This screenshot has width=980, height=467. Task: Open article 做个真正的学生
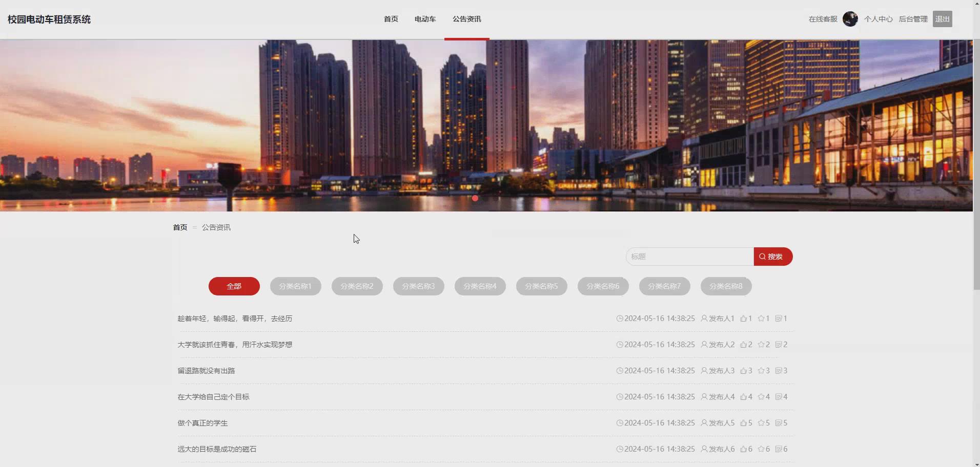coord(202,423)
